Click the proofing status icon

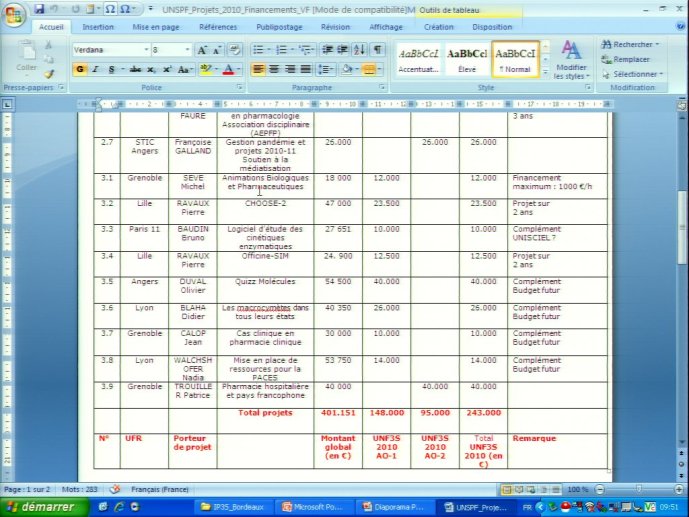tap(115, 489)
